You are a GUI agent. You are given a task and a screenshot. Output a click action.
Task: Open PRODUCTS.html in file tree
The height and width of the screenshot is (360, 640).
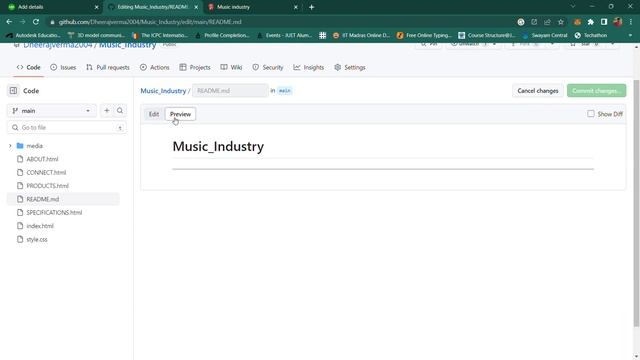tap(47, 186)
